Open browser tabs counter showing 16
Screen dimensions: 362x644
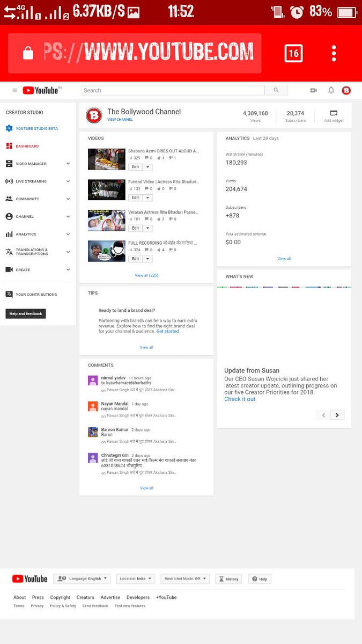(x=293, y=53)
